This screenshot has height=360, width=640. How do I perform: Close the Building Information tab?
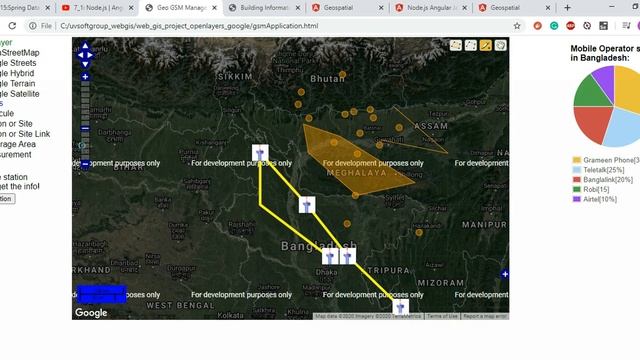[x=298, y=8]
